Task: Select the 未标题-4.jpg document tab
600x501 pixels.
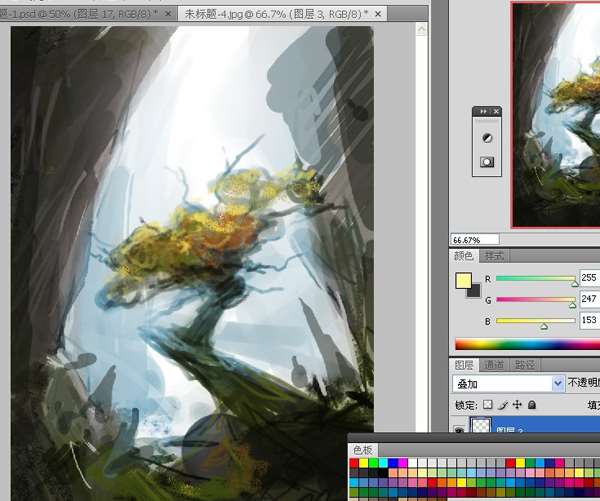Action: coord(272,13)
